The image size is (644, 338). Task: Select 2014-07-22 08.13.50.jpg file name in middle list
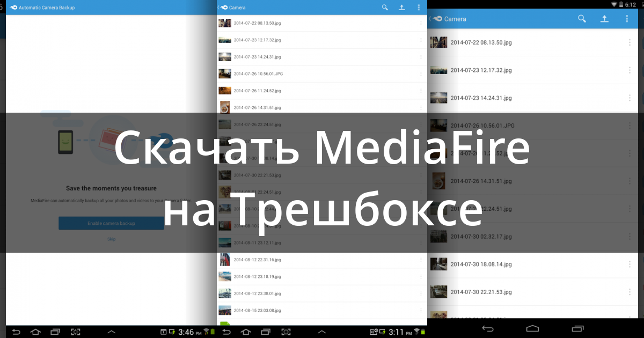pos(258,23)
